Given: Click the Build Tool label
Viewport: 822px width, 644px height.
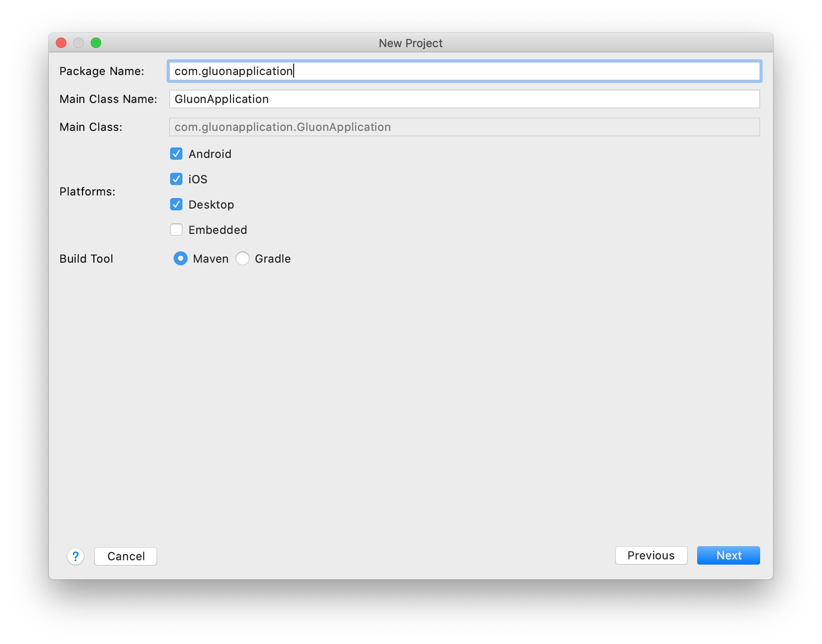Looking at the screenshot, I should point(86,259).
